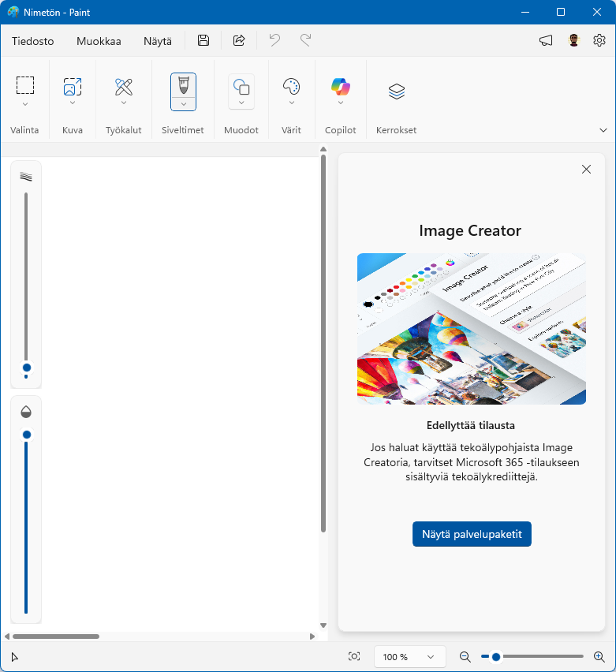Viewport: 616px width, 672px height.
Task: Expand the Kuva dropdown arrow
Action: click(x=73, y=103)
